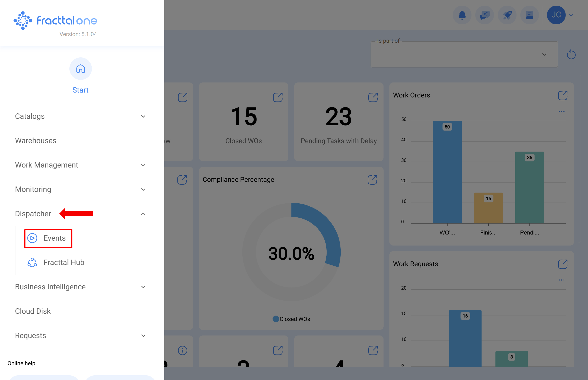
Task: Open the notifications bell icon
Action: (462, 15)
